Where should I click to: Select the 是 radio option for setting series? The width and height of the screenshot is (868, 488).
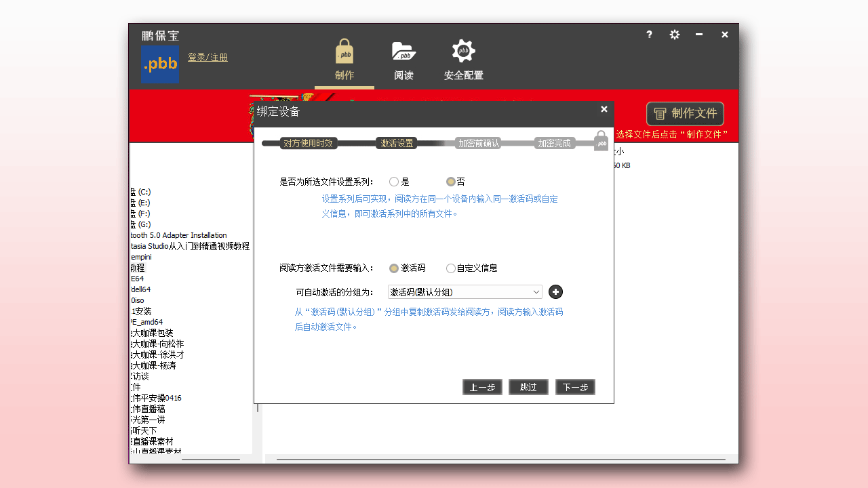394,181
